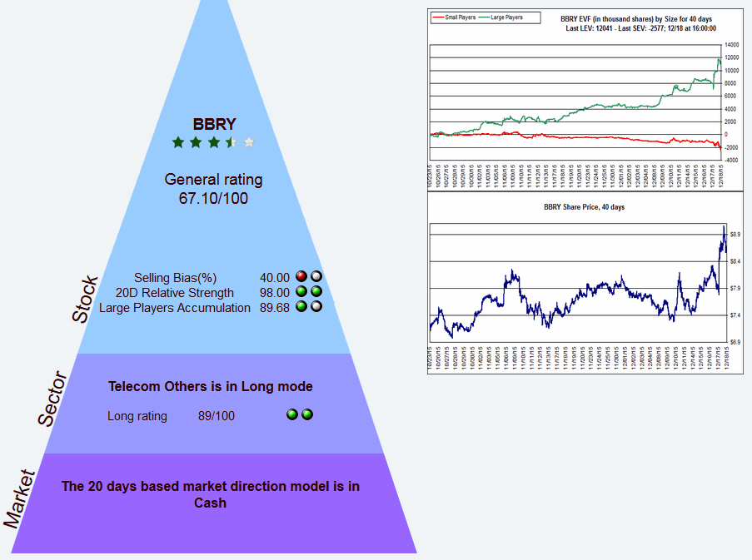Viewport: 752px width, 560px height.
Task: Click the Long rating label
Action: (137, 416)
